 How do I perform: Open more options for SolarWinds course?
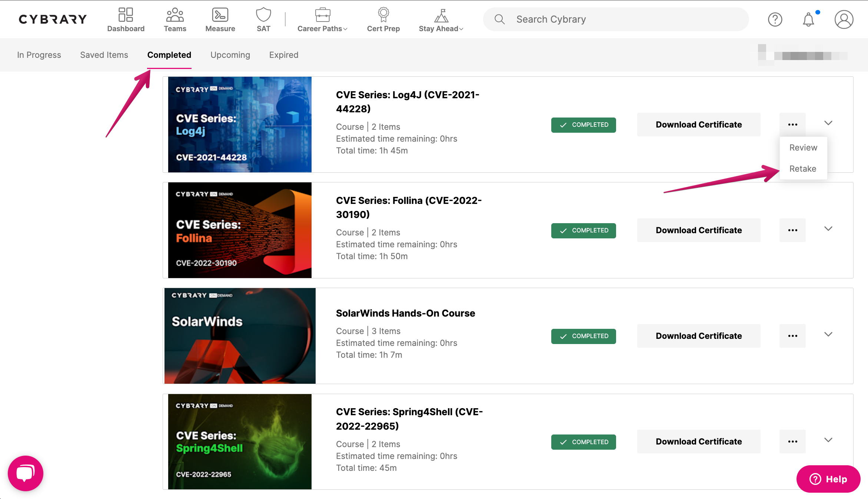click(792, 336)
